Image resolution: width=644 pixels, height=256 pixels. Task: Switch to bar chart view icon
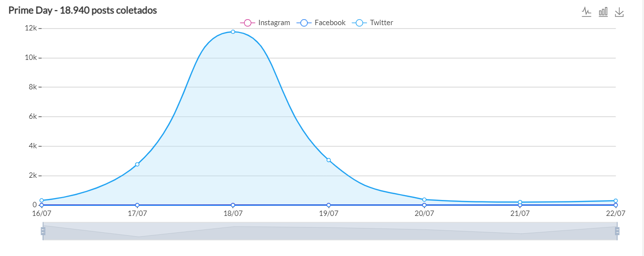(603, 12)
